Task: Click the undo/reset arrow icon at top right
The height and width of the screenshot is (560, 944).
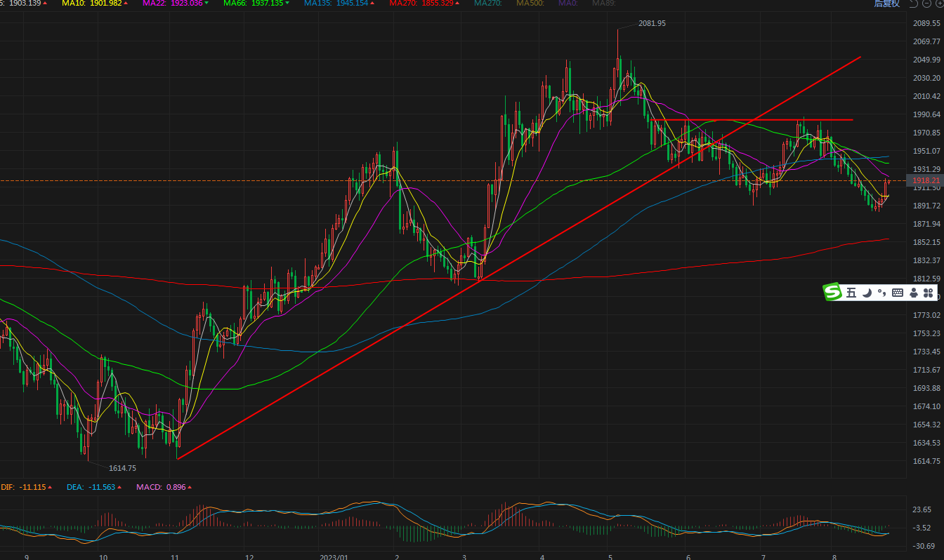Action: pyautogui.click(x=914, y=4)
